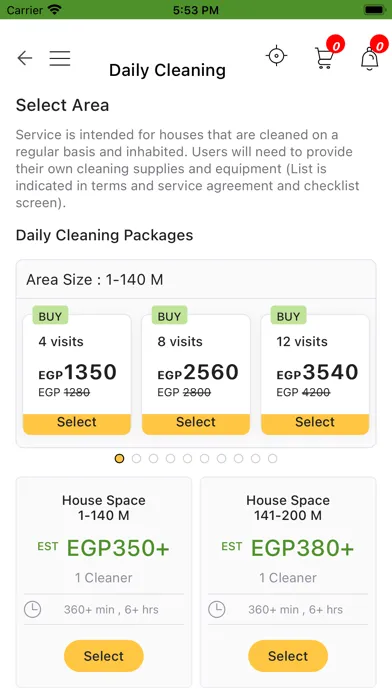Select the 4 visits EGP1350 package

pyautogui.click(x=77, y=424)
